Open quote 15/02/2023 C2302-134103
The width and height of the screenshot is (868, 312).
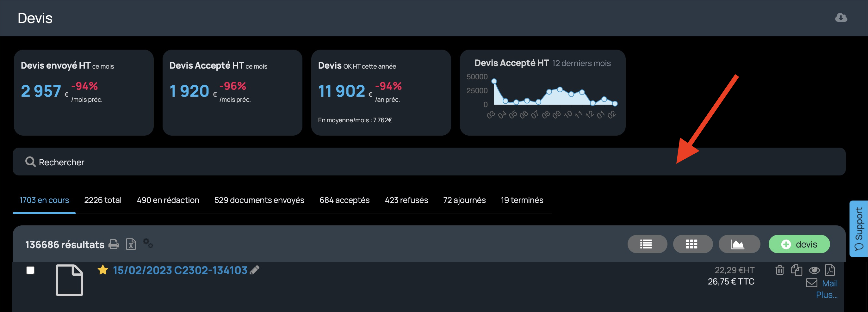coord(180,270)
